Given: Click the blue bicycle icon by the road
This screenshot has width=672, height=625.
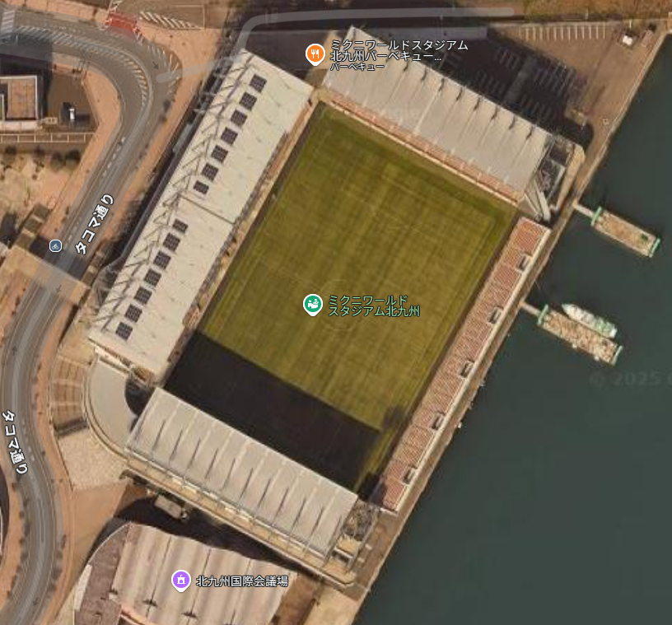Looking at the screenshot, I should pyautogui.click(x=55, y=246).
